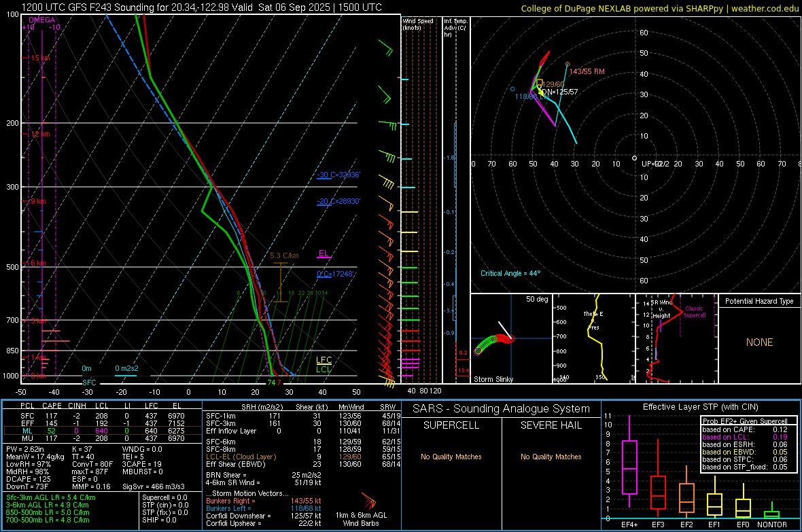Click the Eff Inflow Layer row
The image size is (802, 532).
click(x=303, y=431)
